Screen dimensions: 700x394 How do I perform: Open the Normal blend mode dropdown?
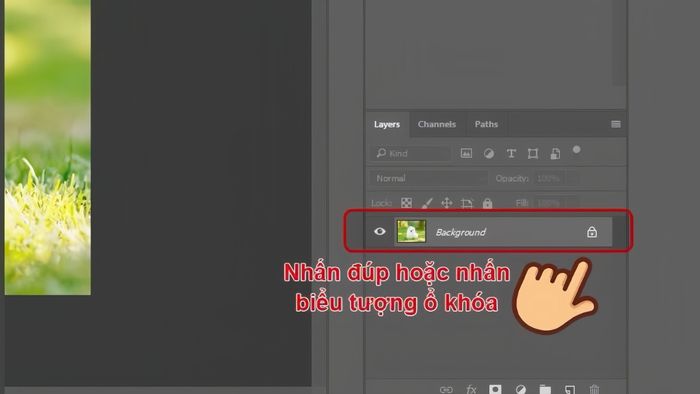point(429,178)
